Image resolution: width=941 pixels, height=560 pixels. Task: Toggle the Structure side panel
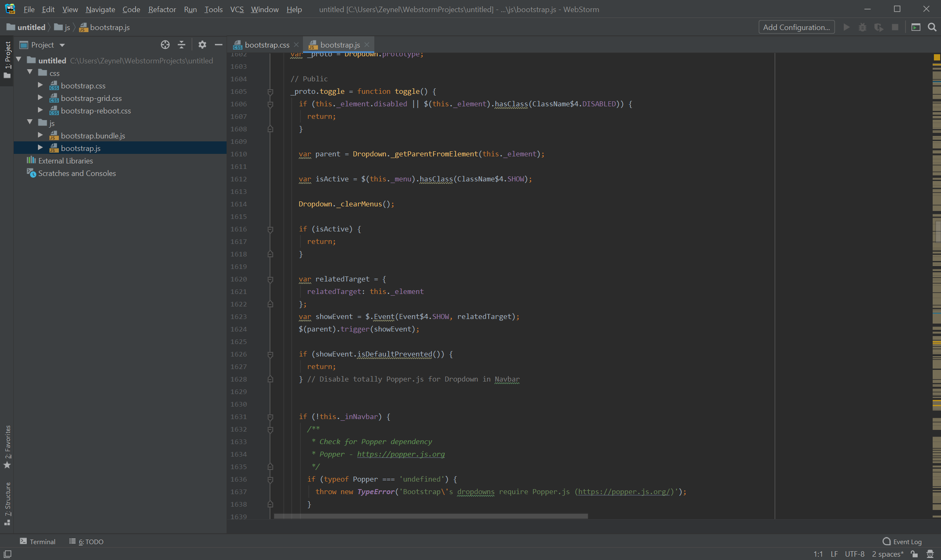pyautogui.click(x=8, y=502)
